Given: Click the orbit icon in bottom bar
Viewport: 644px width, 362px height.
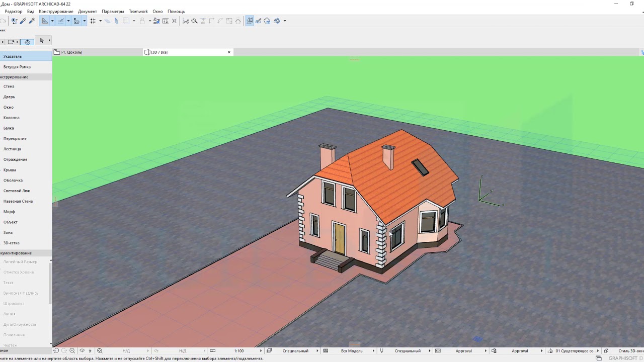Looking at the screenshot, I should pos(82,350).
